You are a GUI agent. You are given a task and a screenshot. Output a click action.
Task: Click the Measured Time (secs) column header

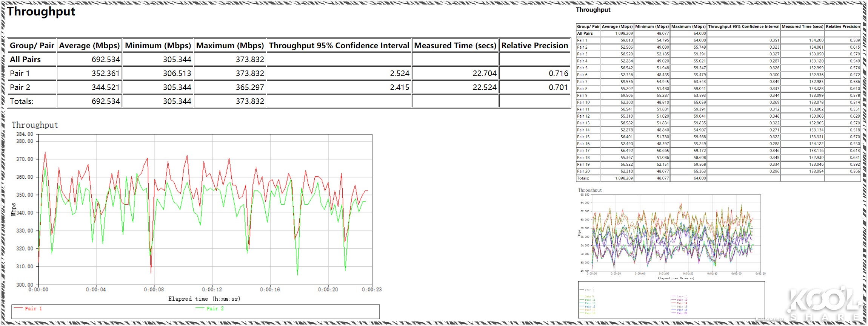tap(455, 46)
